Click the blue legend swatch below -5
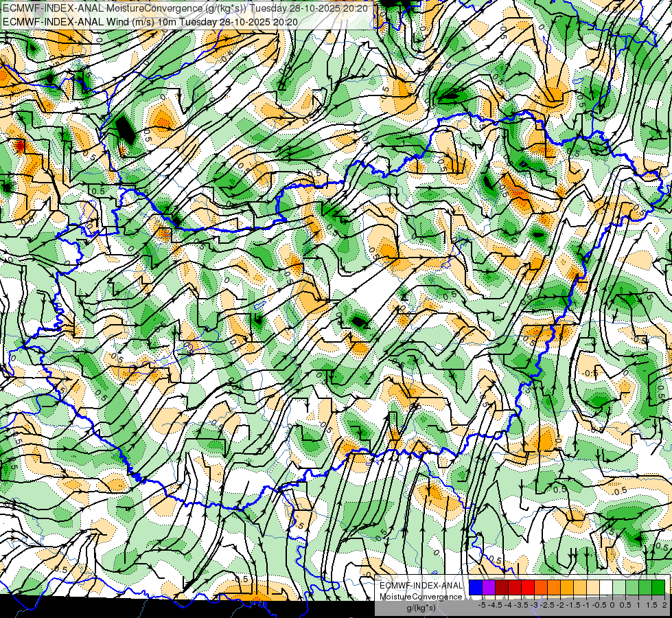This screenshot has width=672, height=618. click(x=476, y=587)
